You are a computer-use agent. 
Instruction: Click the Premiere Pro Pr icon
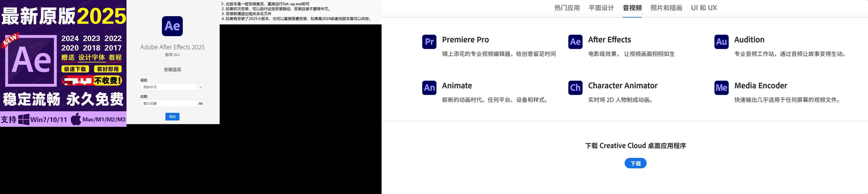[x=429, y=42]
